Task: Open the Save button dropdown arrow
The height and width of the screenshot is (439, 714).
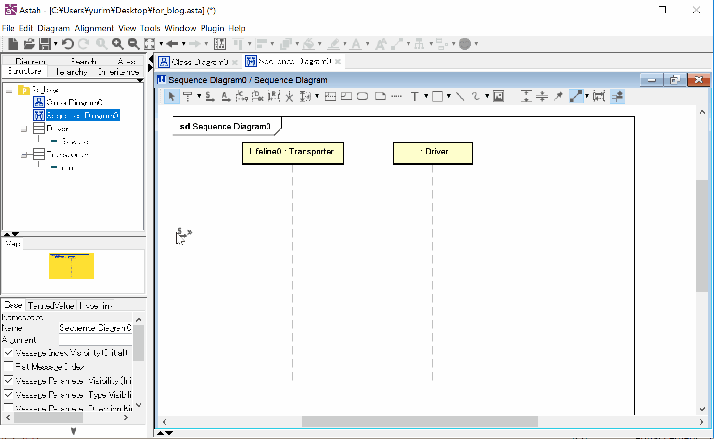Action: click(x=56, y=44)
